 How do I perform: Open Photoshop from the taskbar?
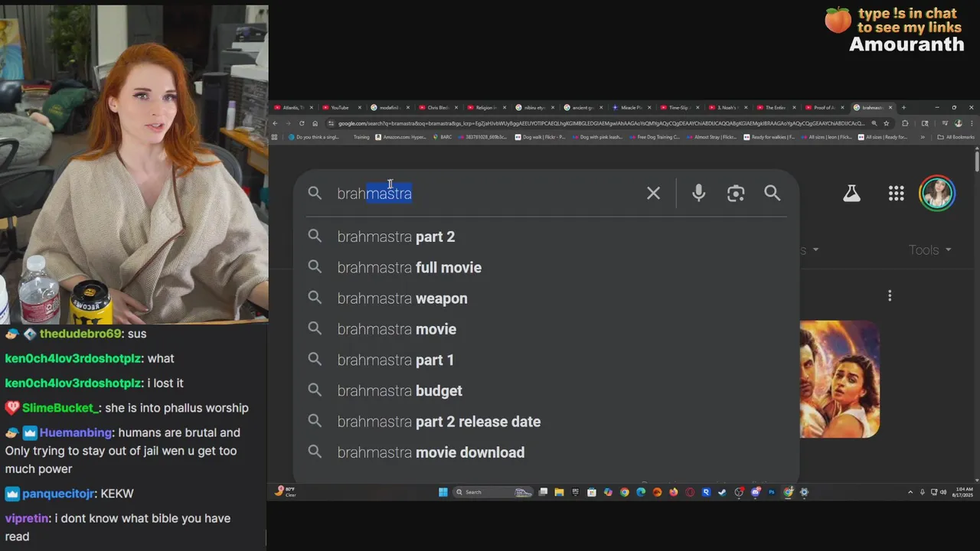(x=772, y=492)
